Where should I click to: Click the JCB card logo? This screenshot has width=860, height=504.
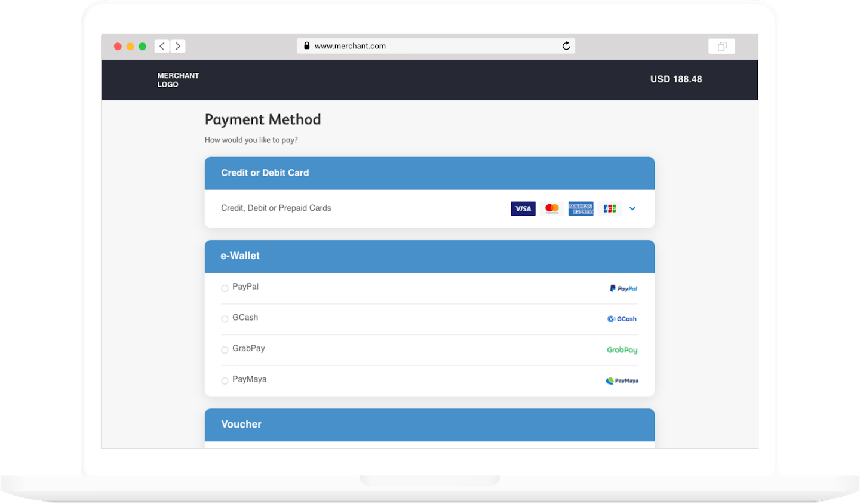[x=609, y=208]
